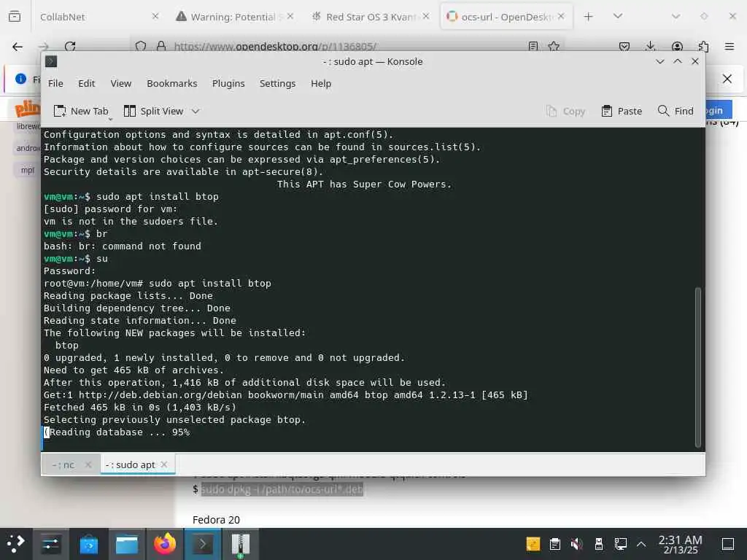Open the File menu in Konsole
The image size is (747, 560).
pyautogui.click(x=55, y=83)
